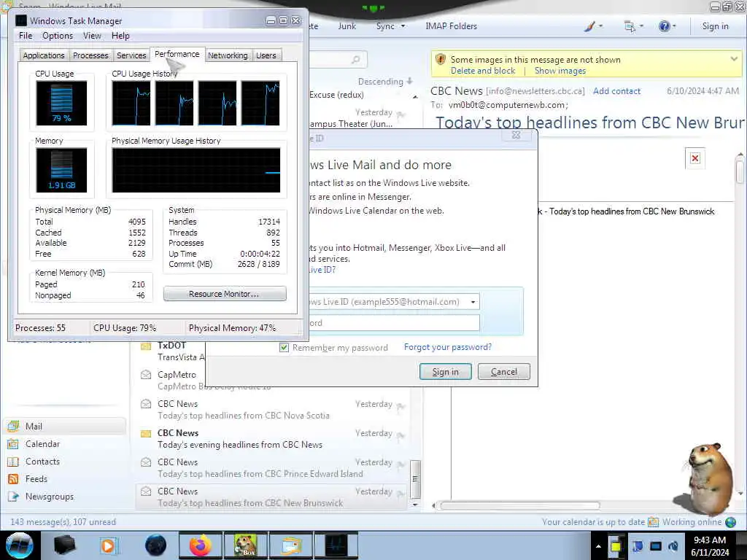
Task: Select the CapMetro message row
Action: click(171, 381)
